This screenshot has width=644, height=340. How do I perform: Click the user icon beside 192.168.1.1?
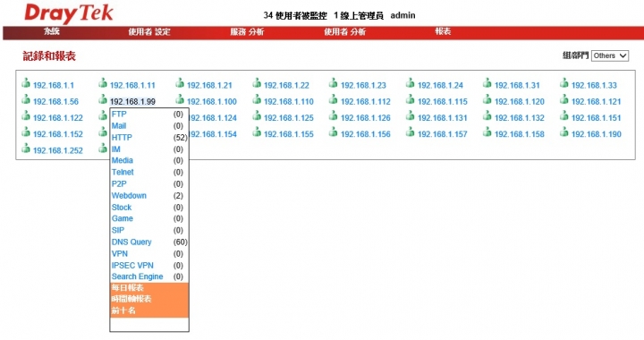tap(26, 83)
